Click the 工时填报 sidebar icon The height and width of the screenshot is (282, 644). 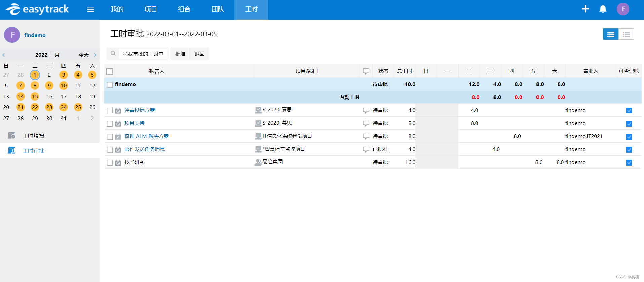[x=11, y=135]
